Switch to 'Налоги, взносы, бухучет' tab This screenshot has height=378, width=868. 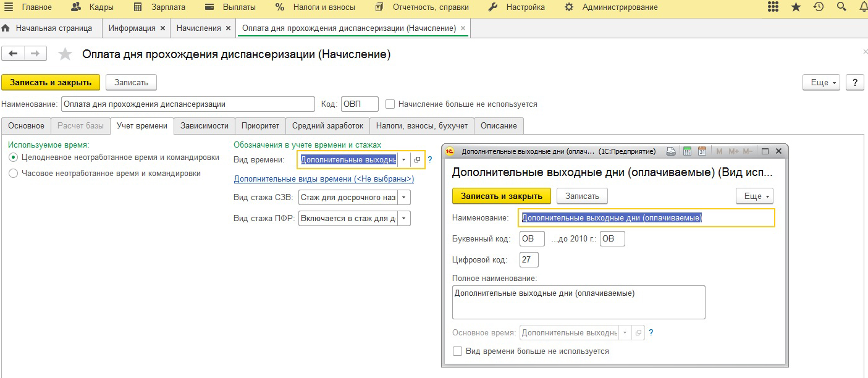(x=422, y=125)
